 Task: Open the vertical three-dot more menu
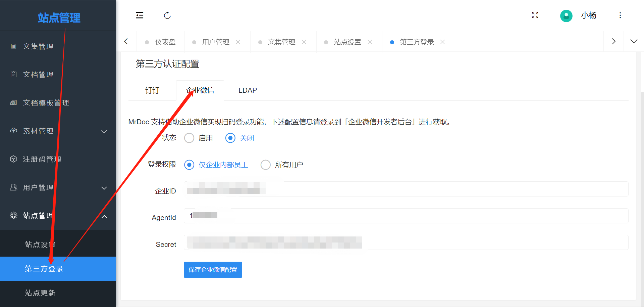click(620, 15)
